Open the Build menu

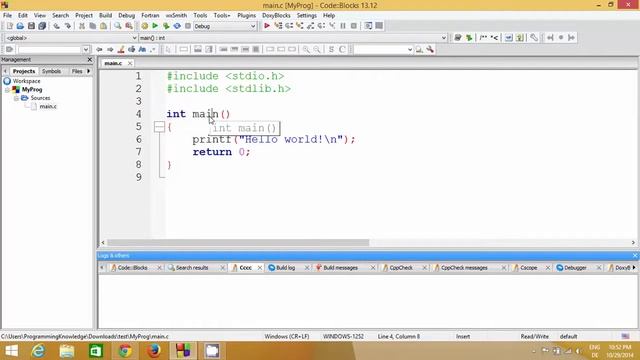tap(105, 16)
